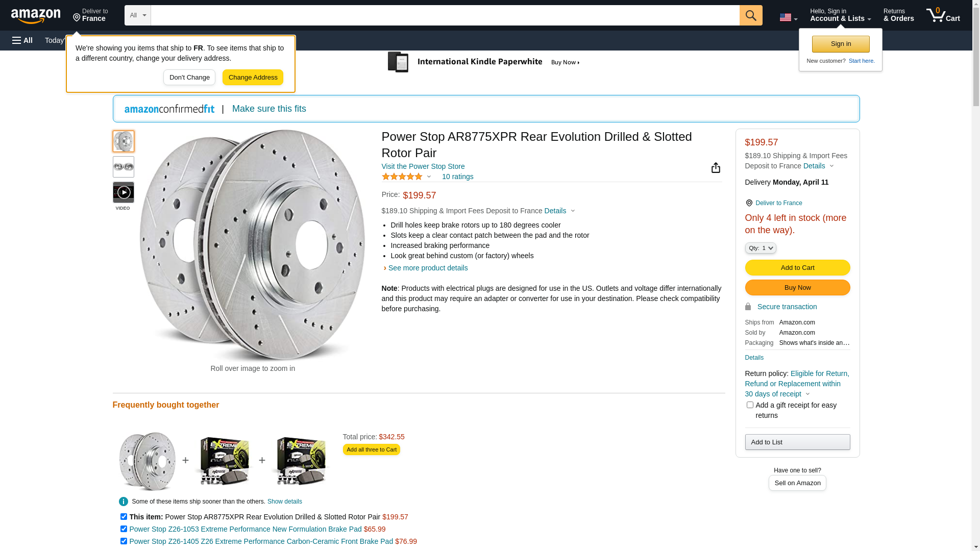Click the share icon beside the title

716,168
